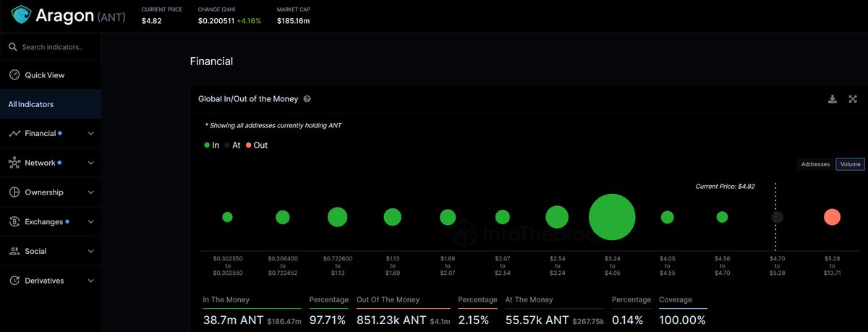Click the largest green bubble $3.24 to $4.05
This screenshot has height=332, width=868.
[x=612, y=217]
